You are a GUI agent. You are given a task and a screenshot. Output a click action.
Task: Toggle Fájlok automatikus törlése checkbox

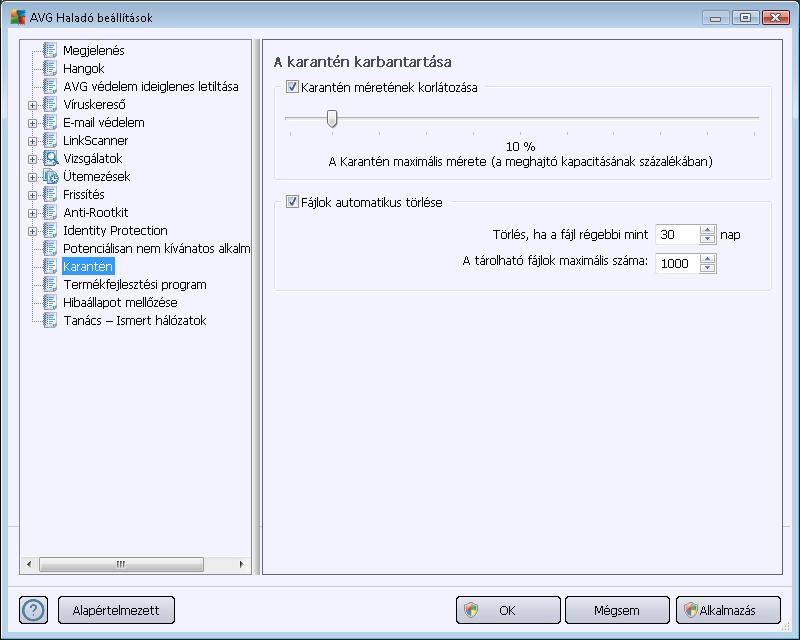click(292, 202)
